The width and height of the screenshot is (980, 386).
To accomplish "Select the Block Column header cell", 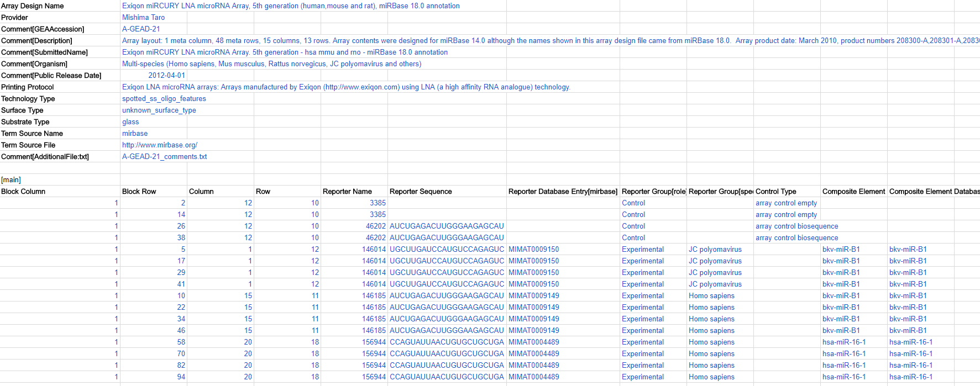I will [x=23, y=192].
